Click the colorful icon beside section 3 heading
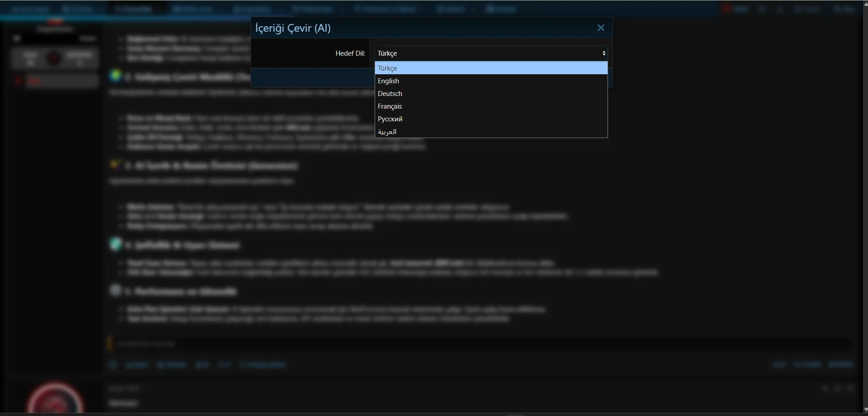Viewport: 868px width, 416px height. [116, 165]
